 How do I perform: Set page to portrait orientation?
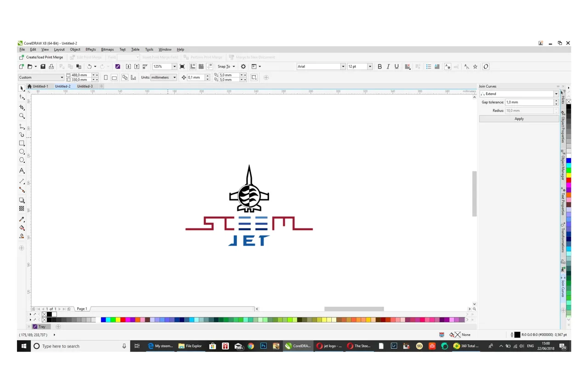click(x=106, y=78)
